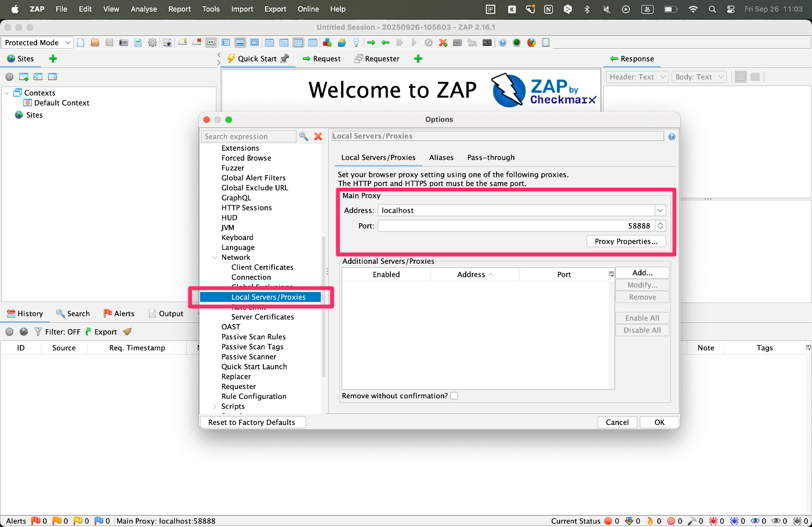
Task: Click the Export Context icon under Sites
Action: click(x=52, y=77)
